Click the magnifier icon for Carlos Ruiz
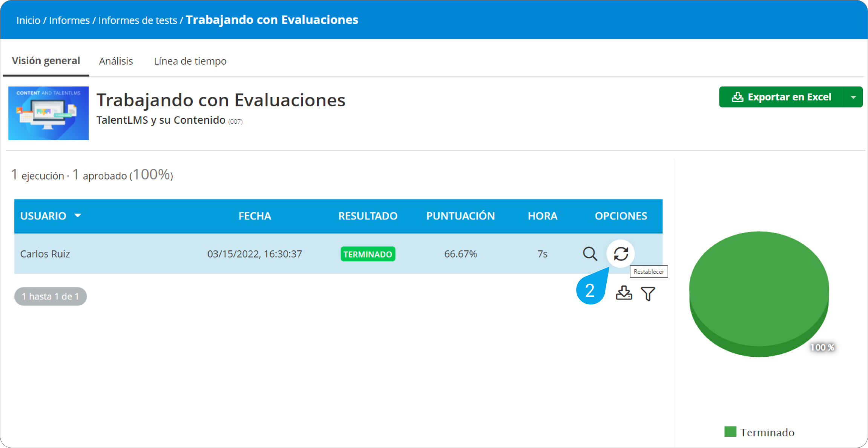Viewport: 868px width, 448px height. (590, 254)
